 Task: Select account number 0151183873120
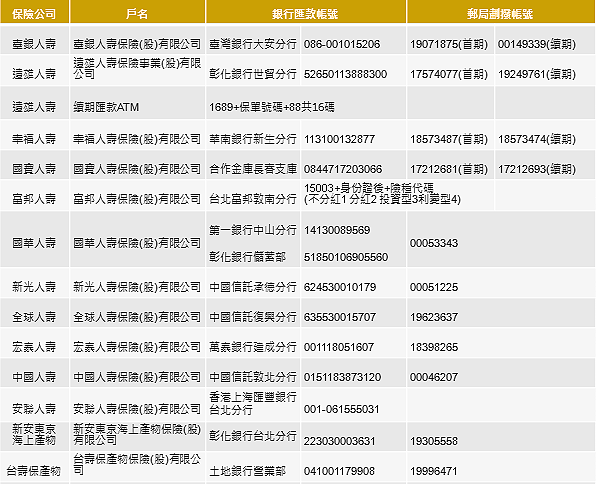click(342, 377)
